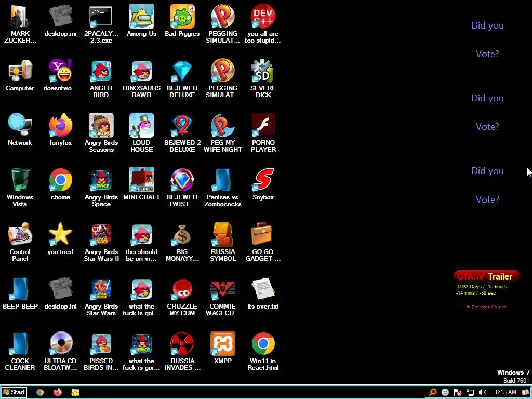Image resolution: width=532 pixels, height=399 pixels.
Task: Open BEJEWED 2 DELUXE shortcut
Action: (182, 134)
